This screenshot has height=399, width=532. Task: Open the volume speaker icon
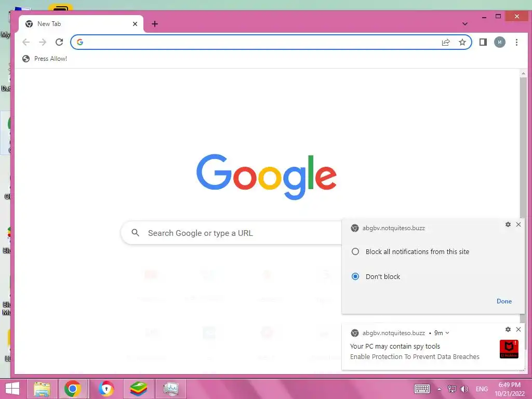pyautogui.click(x=464, y=389)
